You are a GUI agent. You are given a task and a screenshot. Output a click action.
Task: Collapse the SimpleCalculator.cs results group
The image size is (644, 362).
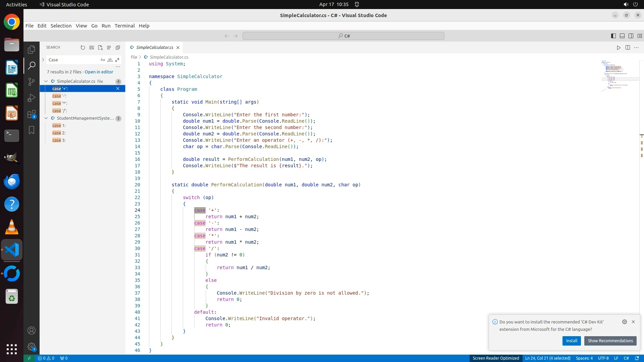coord(46,81)
